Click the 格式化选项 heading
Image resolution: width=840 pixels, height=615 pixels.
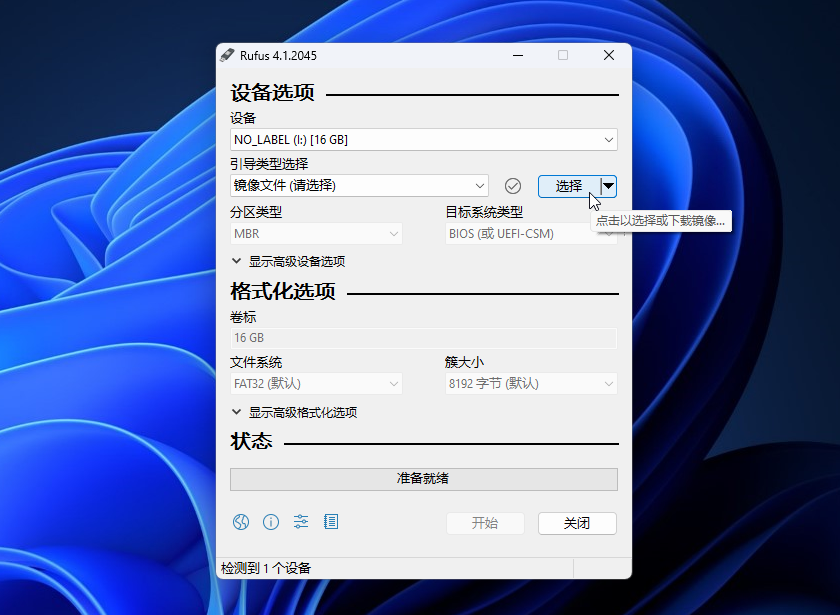click(x=283, y=292)
